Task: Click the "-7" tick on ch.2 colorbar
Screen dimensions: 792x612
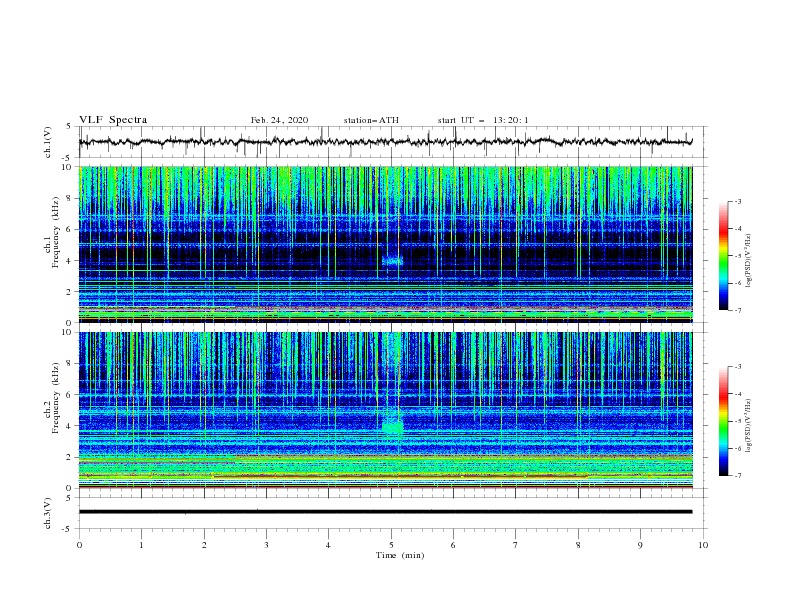Action: 738,476
